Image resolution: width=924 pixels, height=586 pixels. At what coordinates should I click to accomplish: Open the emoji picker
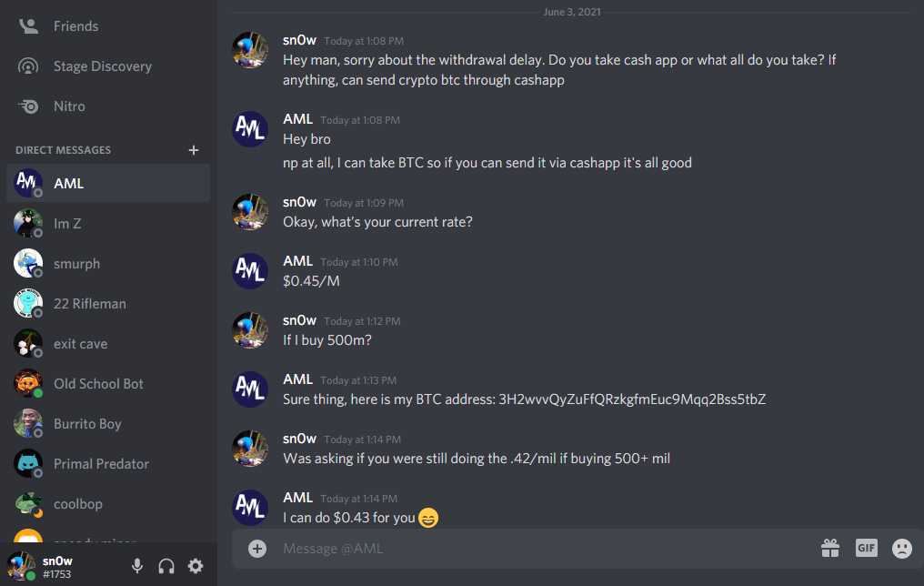pyautogui.click(x=901, y=548)
